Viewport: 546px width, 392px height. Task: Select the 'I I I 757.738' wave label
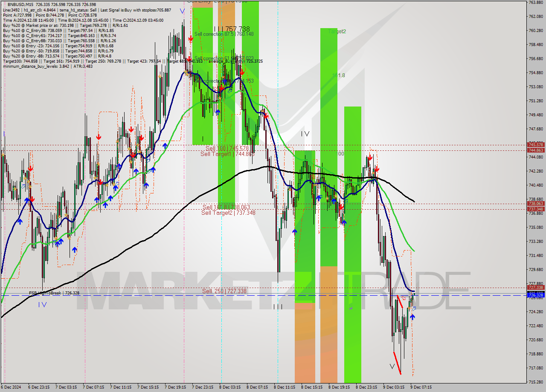(x=232, y=29)
